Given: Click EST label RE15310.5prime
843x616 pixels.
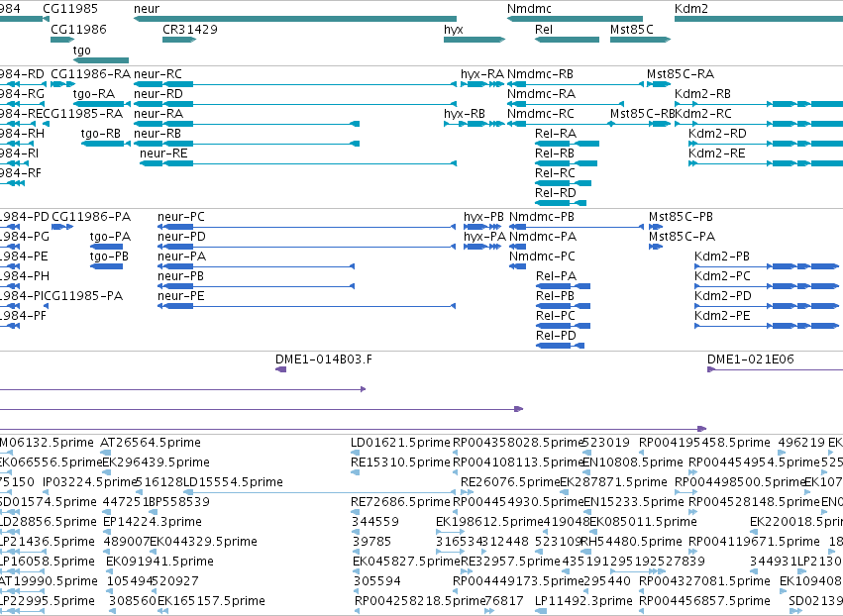Looking at the screenshot, I should [x=400, y=463].
